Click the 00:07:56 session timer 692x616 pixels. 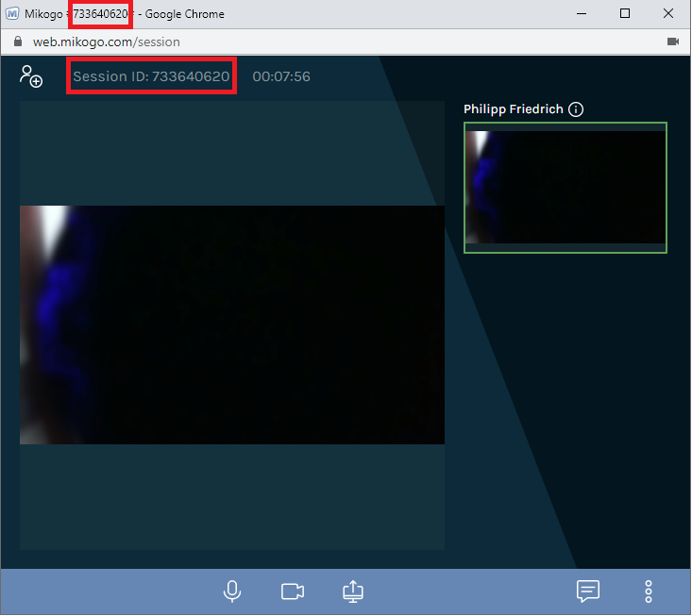(x=281, y=76)
